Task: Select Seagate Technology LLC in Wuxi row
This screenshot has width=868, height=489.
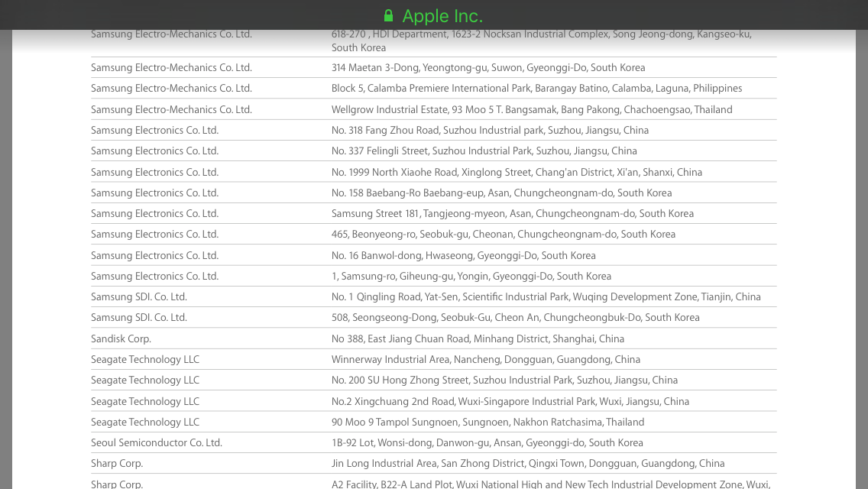Action: (x=145, y=401)
